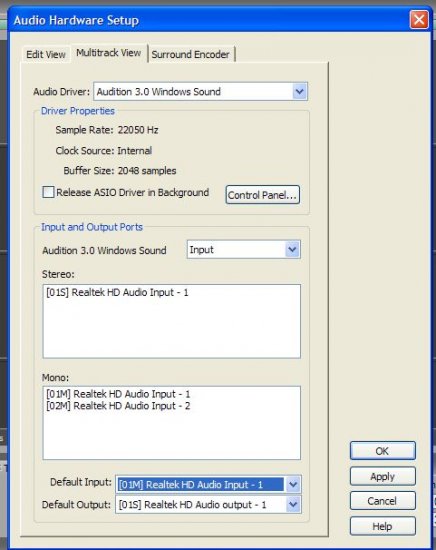Open the Default Input dropdown arrow
436x550 pixels.
point(293,484)
